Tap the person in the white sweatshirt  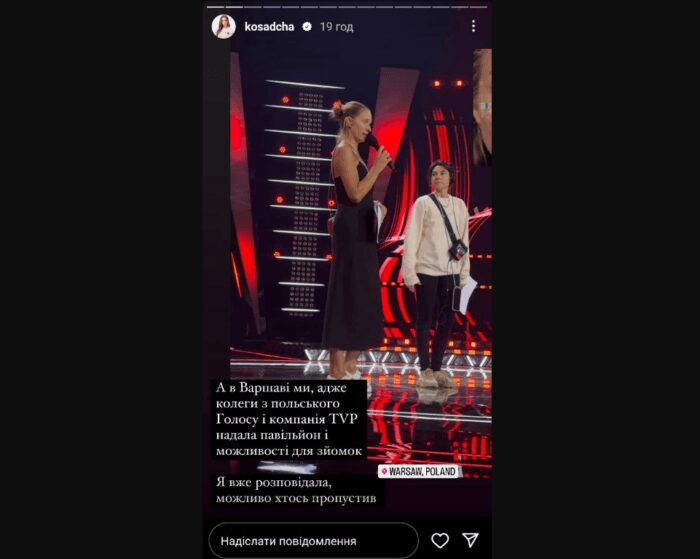tap(436, 273)
